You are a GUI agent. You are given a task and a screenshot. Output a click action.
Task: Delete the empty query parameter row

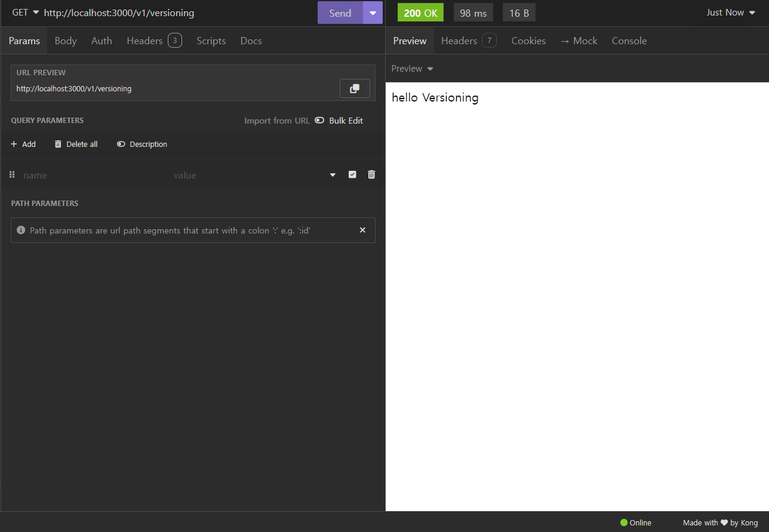(x=371, y=174)
